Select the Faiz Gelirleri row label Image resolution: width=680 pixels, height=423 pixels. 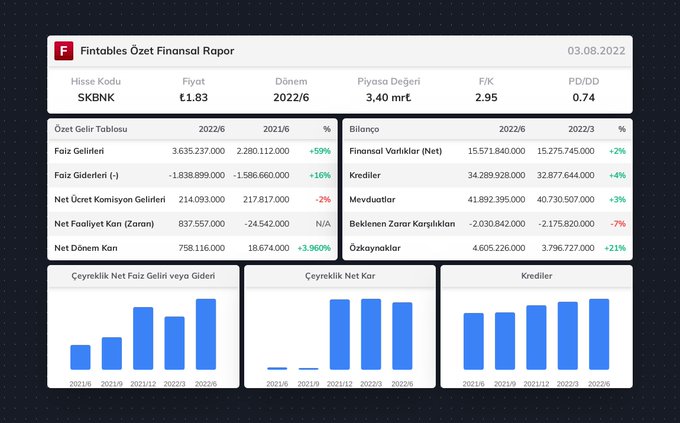(79, 151)
